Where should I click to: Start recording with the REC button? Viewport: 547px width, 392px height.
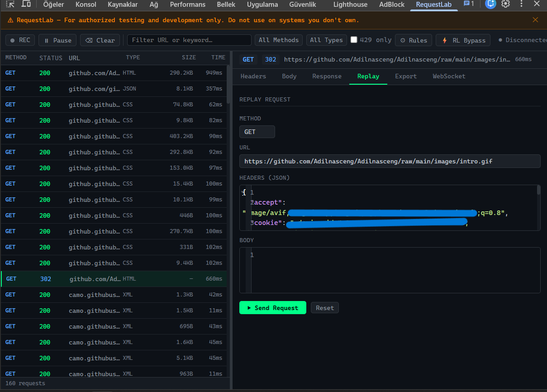20,40
